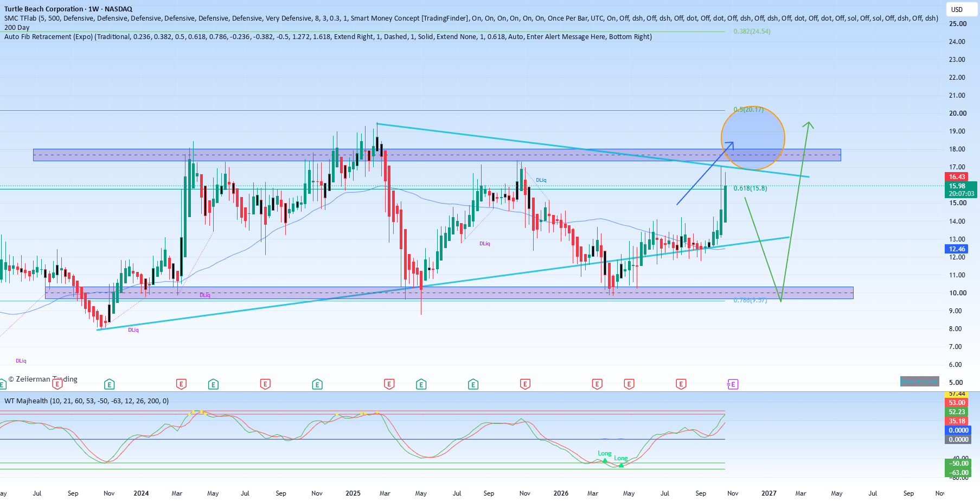Click the green 15.98 current price label
The width and height of the screenshot is (980, 501).
(961, 189)
